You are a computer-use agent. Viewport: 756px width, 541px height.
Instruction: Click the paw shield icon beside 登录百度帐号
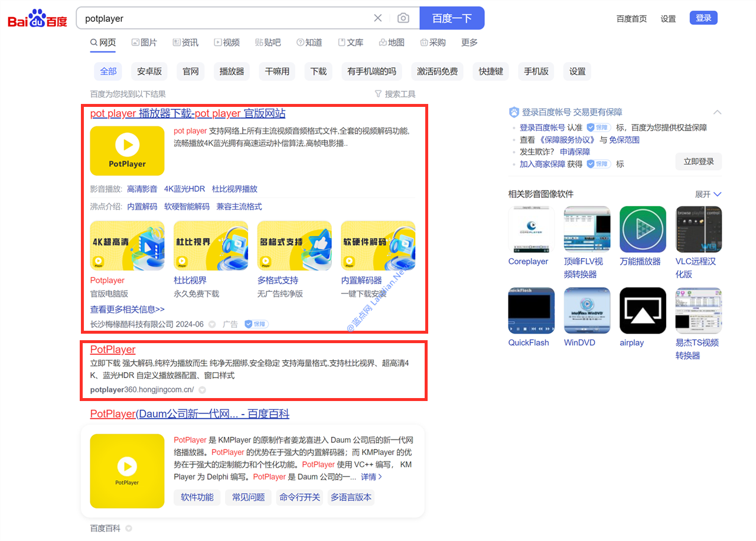point(514,112)
